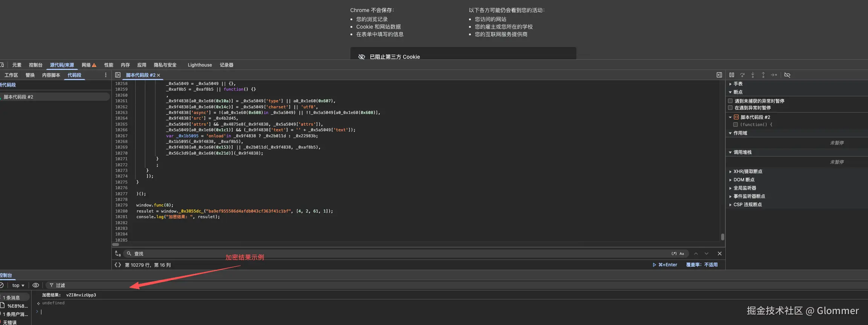Viewport: 868px width, 325px height.
Task: Open the 应用 panel tab
Action: [x=142, y=65]
